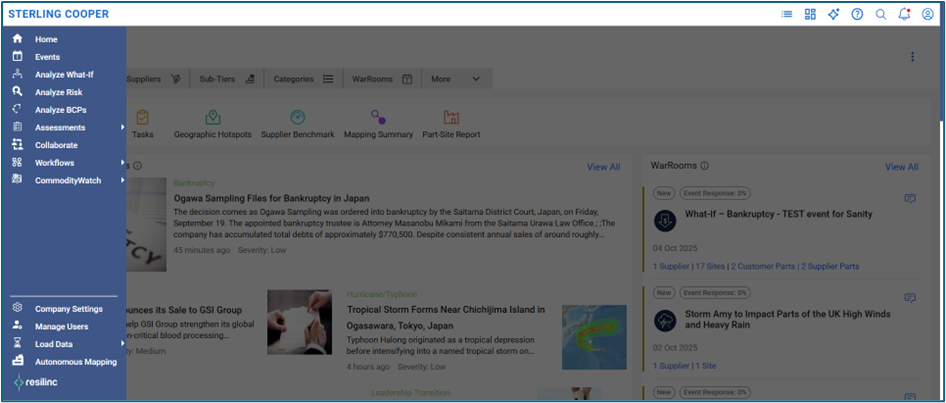Viewport: 946px width, 403px height.
Task: Open Collaborate in the sidebar
Action: click(x=56, y=145)
